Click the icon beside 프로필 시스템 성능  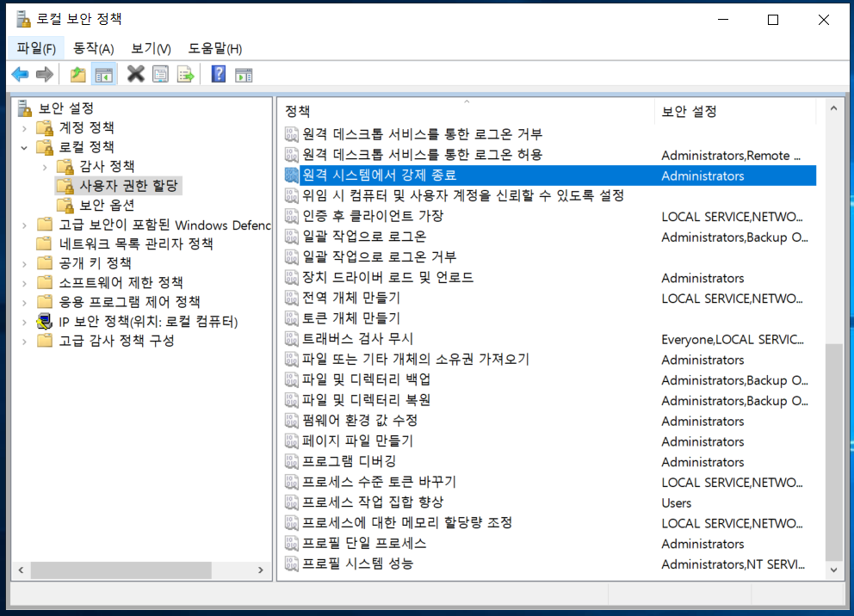pyautogui.click(x=291, y=564)
